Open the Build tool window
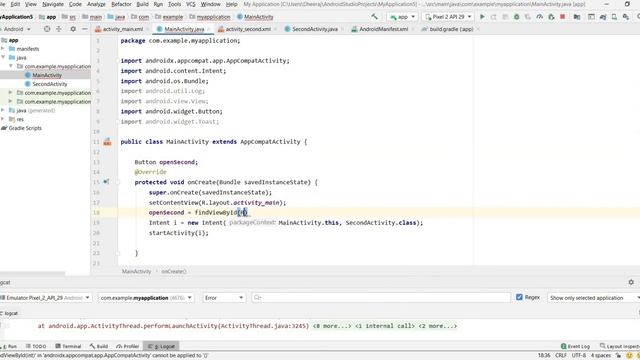640x360 pixels. [x=99, y=346]
